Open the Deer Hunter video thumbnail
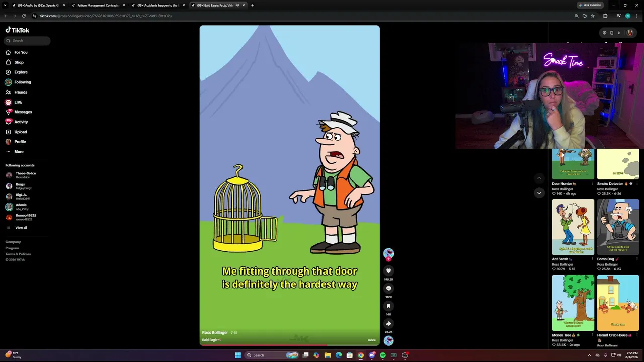Screen dimensions: 644x362 click(573, 164)
